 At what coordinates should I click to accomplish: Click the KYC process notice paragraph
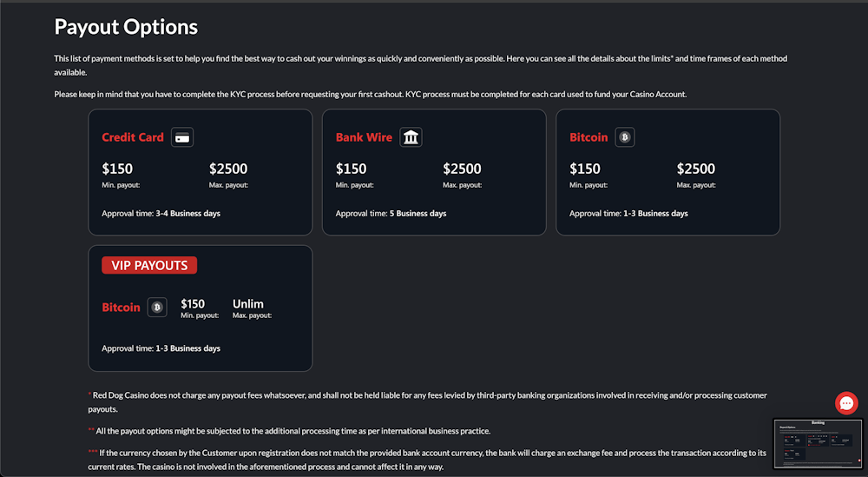371,94
